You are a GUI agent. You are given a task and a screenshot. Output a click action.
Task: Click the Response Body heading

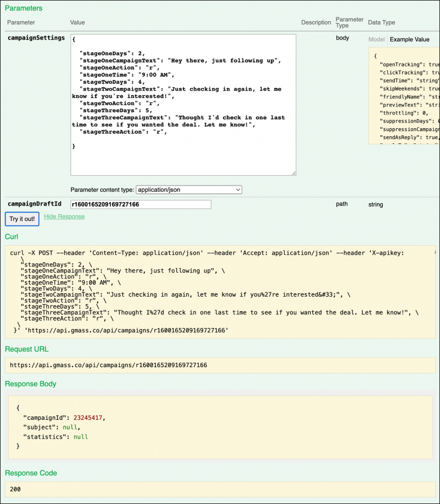[31, 384]
